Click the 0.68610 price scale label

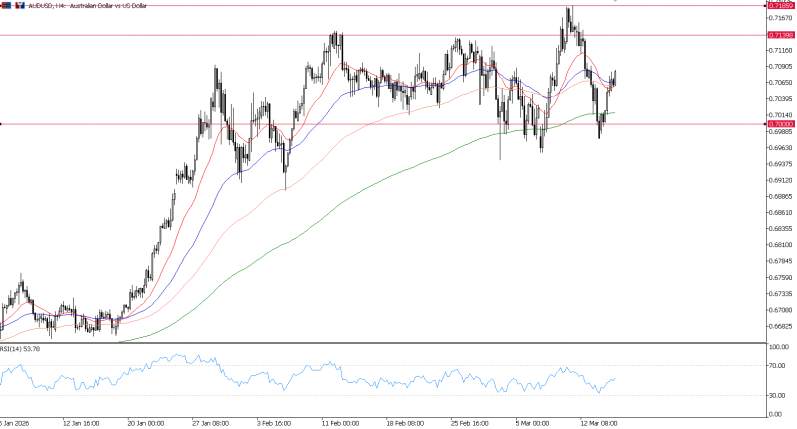coord(781,212)
